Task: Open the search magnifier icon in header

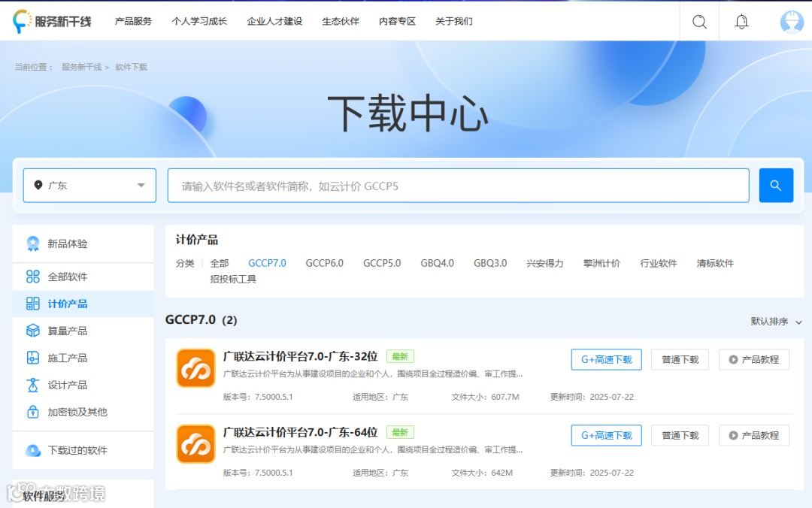Action: [x=700, y=21]
